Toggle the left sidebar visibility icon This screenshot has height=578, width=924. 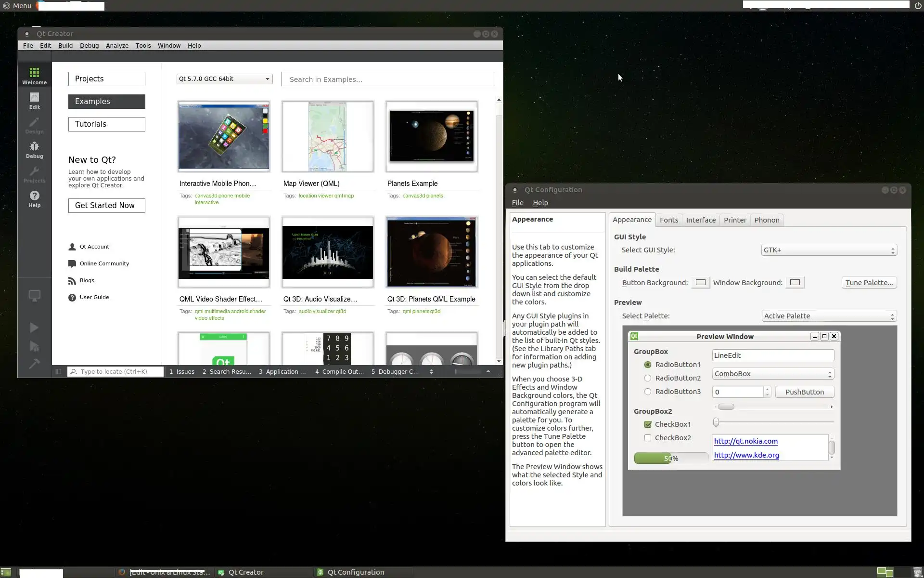pyautogui.click(x=58, y=371)
